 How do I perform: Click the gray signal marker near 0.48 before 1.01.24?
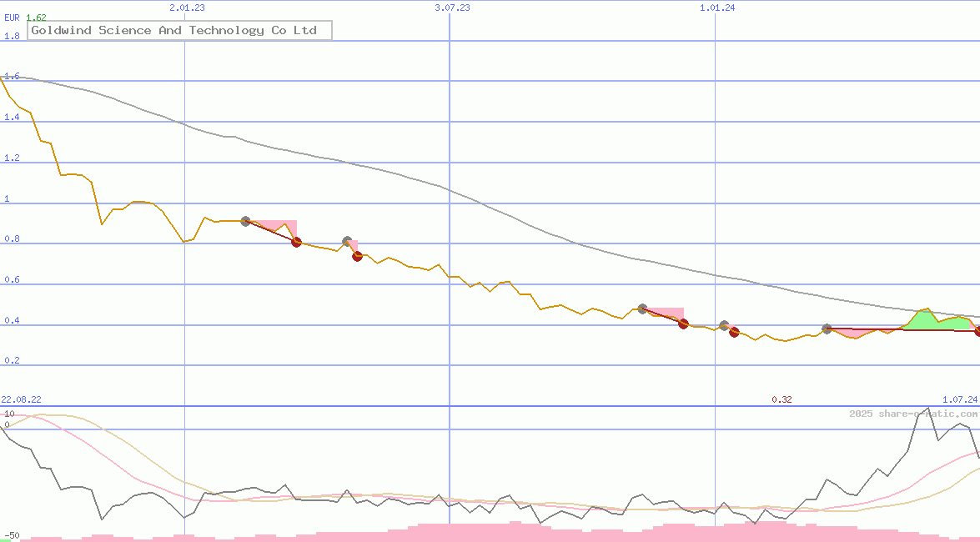coord(642,309)
